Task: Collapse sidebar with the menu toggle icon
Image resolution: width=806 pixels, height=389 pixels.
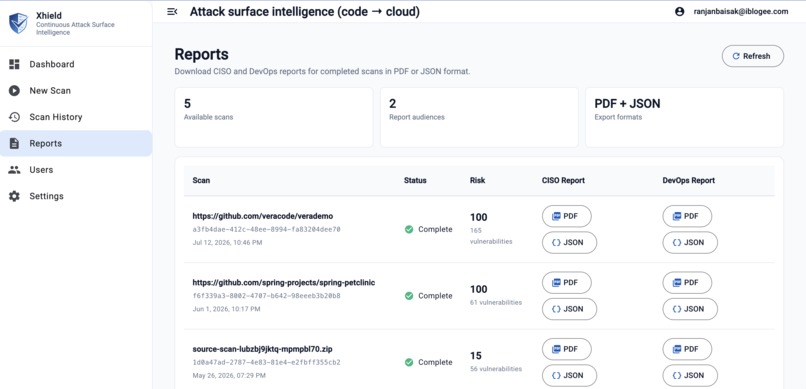Action: point(172,12)
